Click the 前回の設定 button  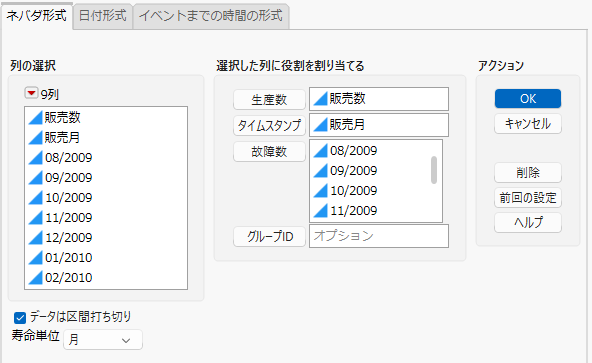tap(528, 198)
